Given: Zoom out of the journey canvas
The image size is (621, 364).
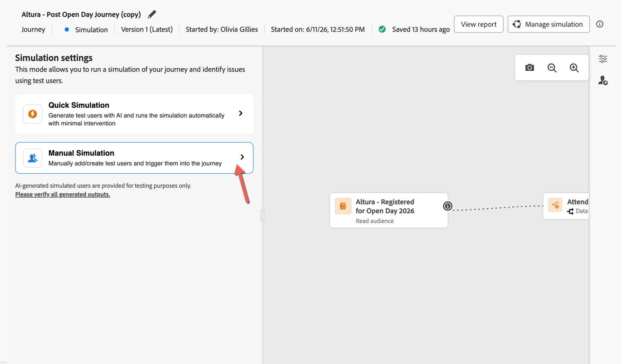Looking at the screenshot, I should click(x=552, y=68).
